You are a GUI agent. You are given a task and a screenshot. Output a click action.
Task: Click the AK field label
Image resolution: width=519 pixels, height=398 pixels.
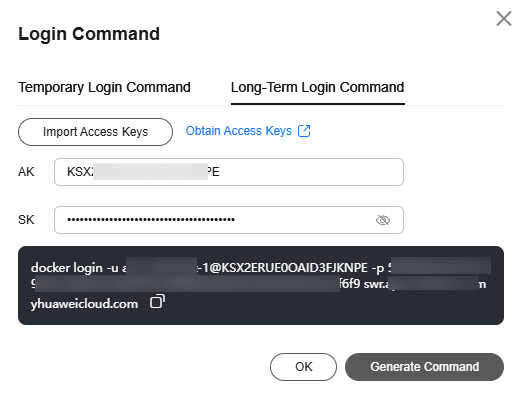pyautogui.click(x=26, y=172)
